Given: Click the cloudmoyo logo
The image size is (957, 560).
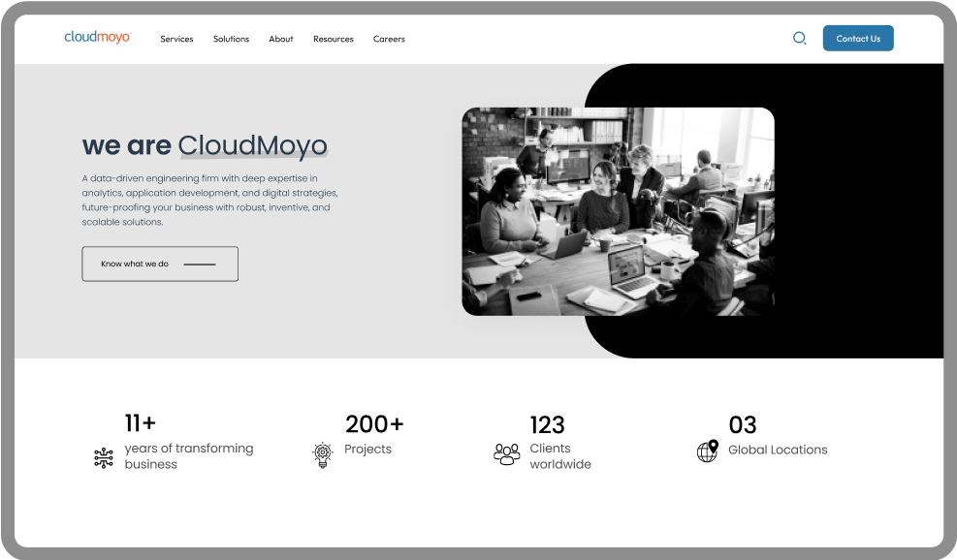Looking at the screenshot, I should [x=98, y=37].
